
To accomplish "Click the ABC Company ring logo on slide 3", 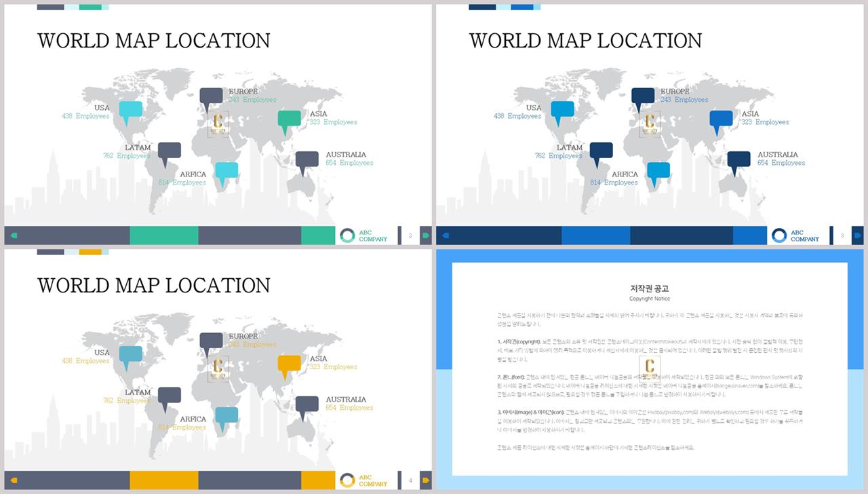I will coord(779,235).
